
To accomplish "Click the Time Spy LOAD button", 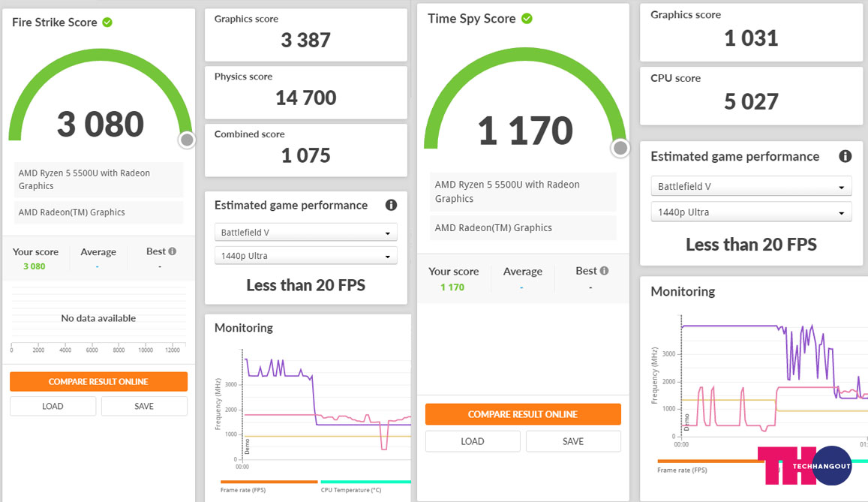I will [x=472, y=441].
